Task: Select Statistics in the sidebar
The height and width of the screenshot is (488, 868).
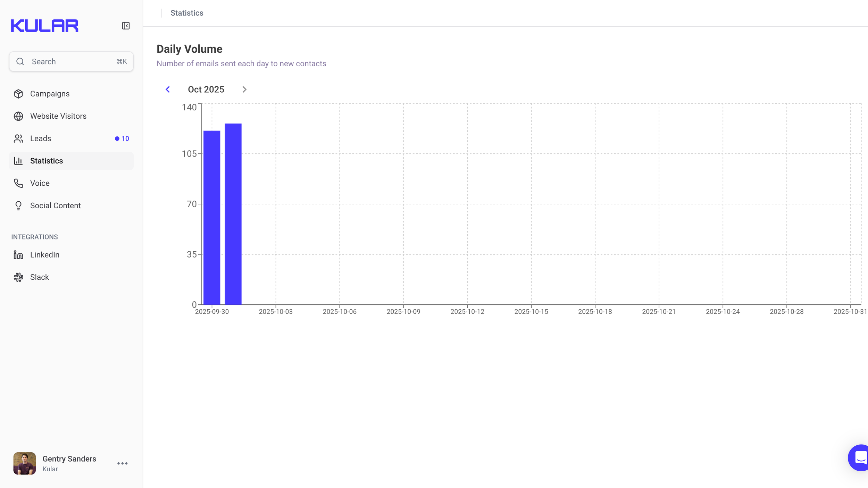Action: [47, 161]
